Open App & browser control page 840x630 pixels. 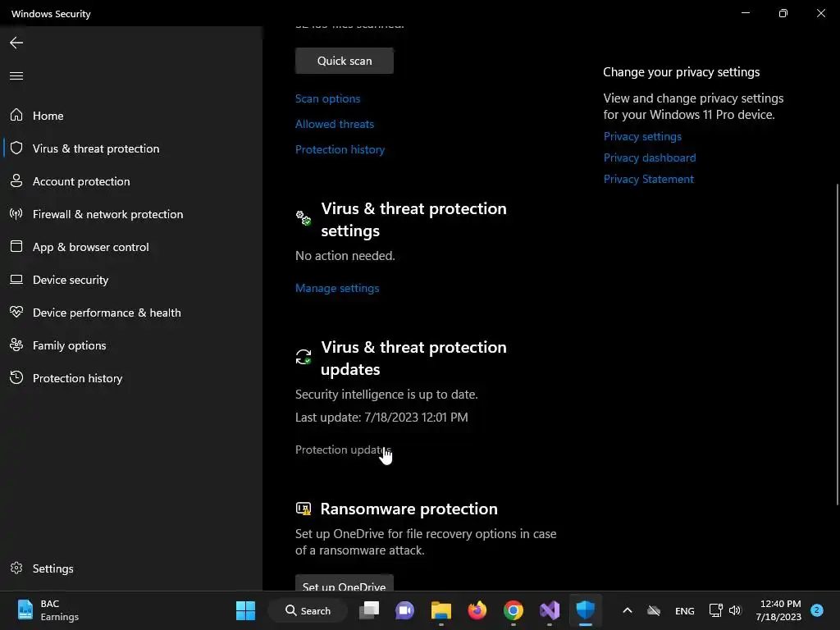pos(131,246)
